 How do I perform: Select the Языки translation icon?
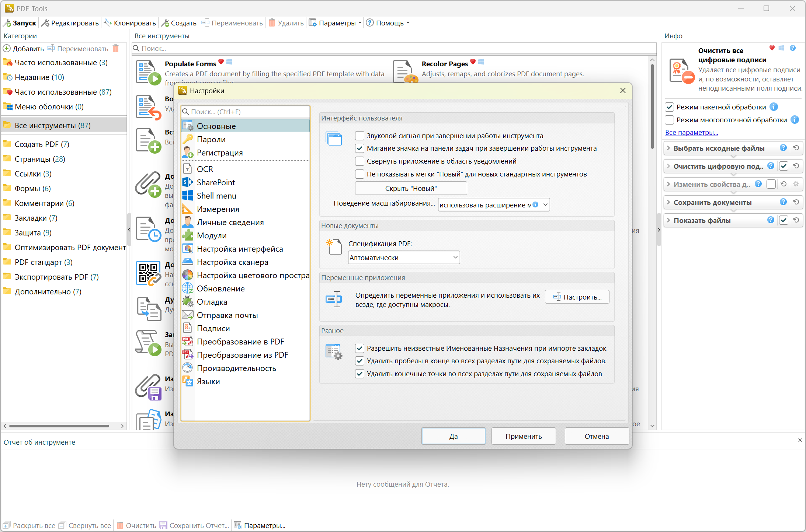pos(188,381)
